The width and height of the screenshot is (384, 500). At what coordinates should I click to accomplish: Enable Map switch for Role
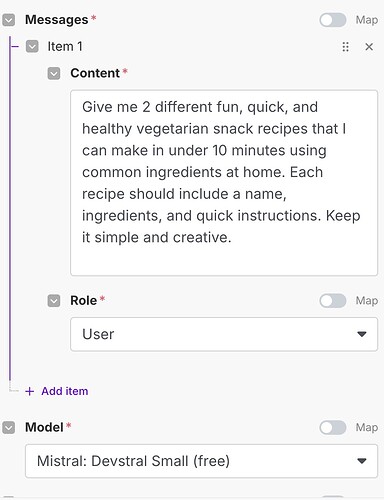(333, 301)
